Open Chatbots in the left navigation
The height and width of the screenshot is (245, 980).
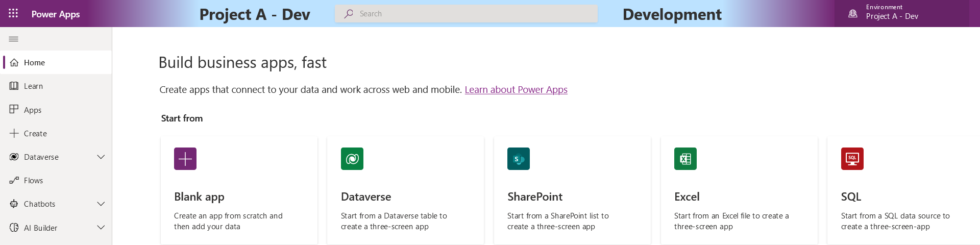coord(56,204)
